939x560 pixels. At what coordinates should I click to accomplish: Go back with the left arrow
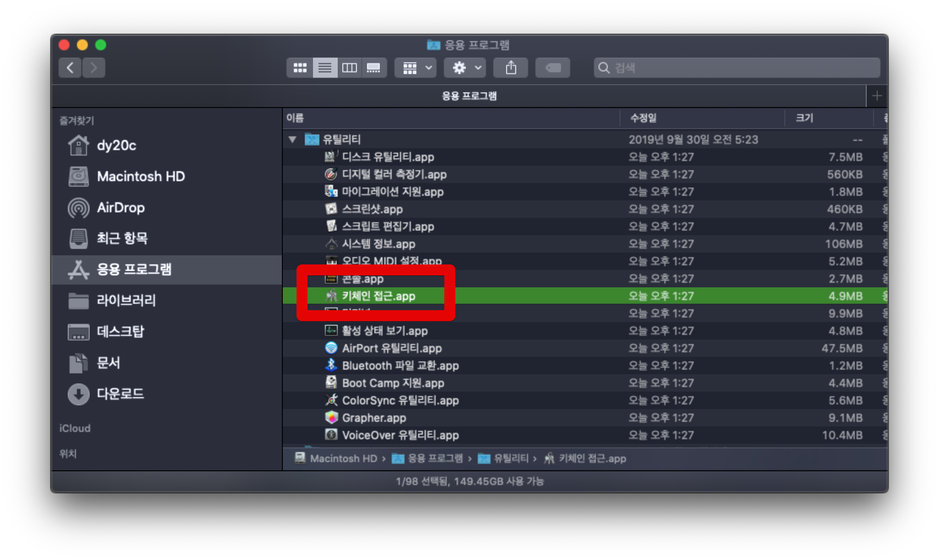coord(70,68)
